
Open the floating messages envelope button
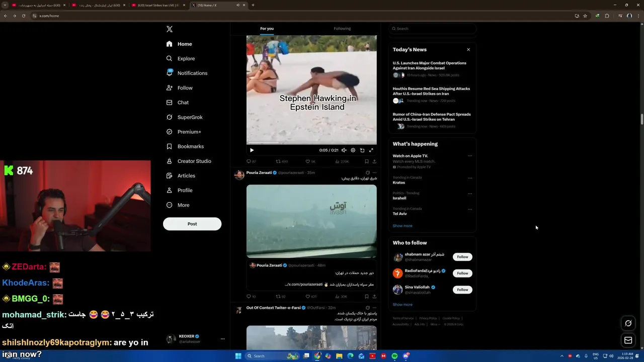pos(628,340)
